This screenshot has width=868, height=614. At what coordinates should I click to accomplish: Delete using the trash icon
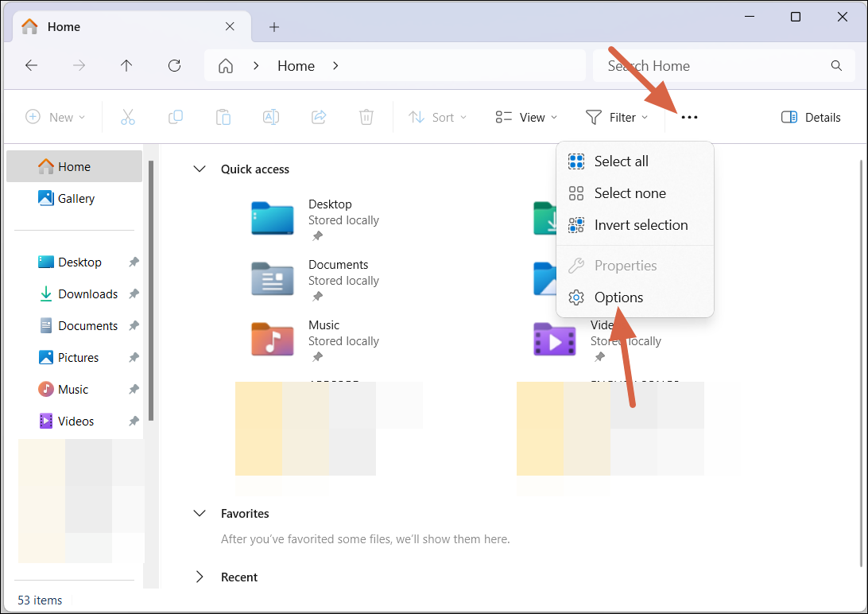(366, 117)
